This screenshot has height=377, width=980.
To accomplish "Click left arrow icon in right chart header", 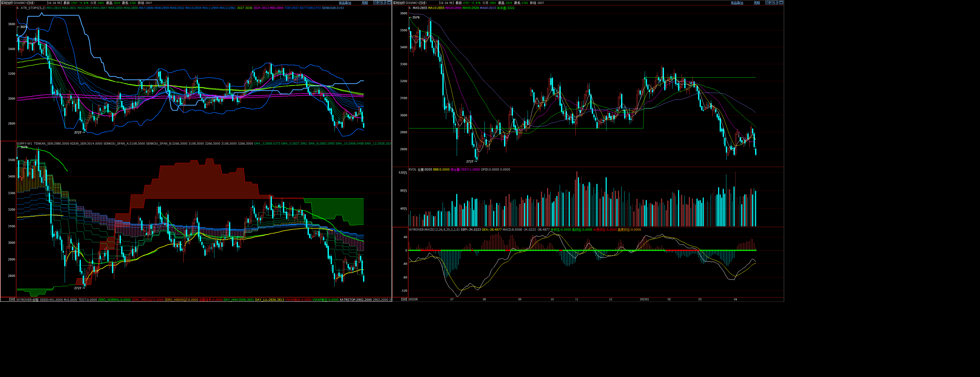I will click(x=767, y=3).
